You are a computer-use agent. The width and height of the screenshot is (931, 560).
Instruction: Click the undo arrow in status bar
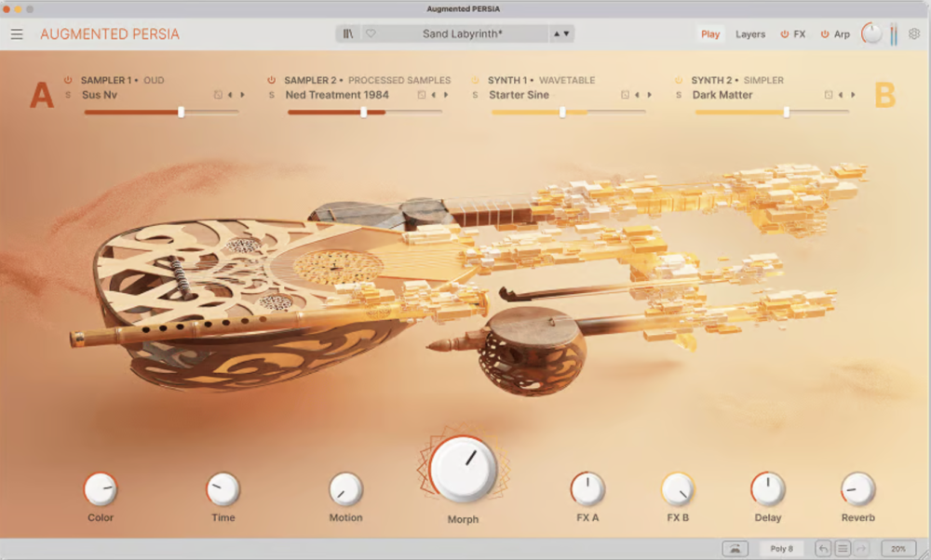coord(823,549)
